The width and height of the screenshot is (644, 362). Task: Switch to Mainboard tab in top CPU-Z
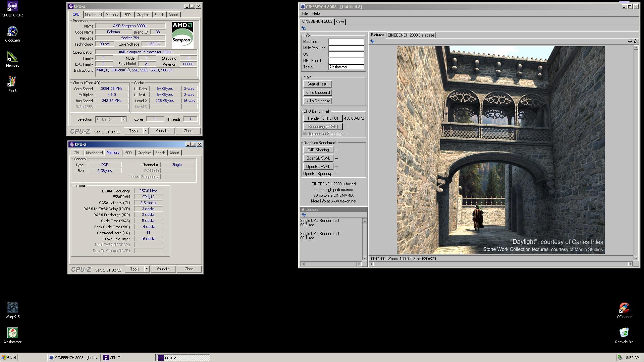tap(93, 15)
